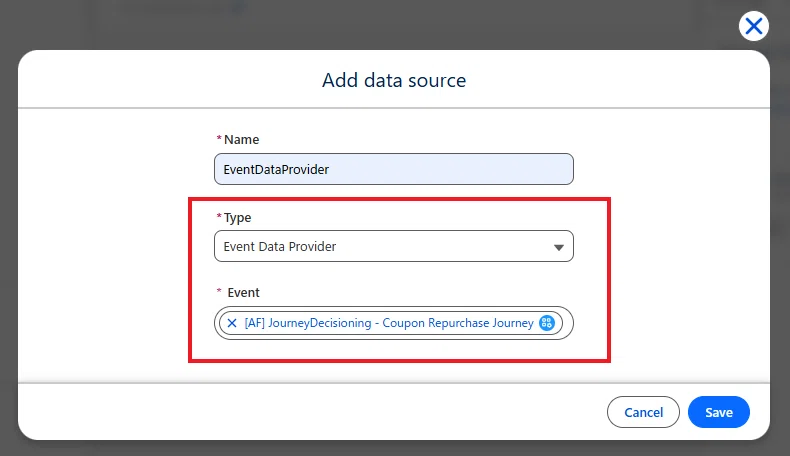Click the Add data source heading
This screenshot has width=790, height=456.
394,80
